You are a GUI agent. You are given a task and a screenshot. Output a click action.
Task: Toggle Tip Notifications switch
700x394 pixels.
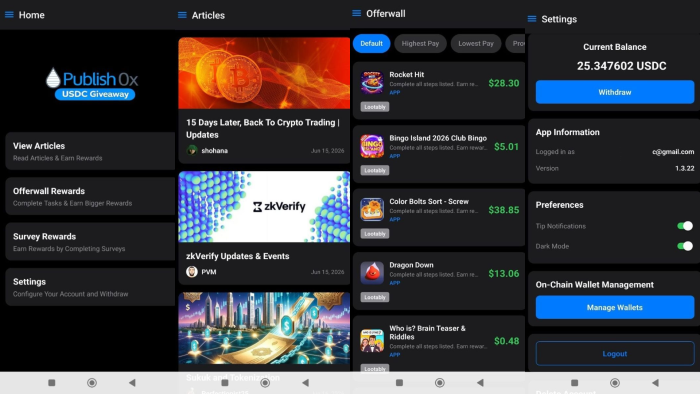(x=685, y=226)
